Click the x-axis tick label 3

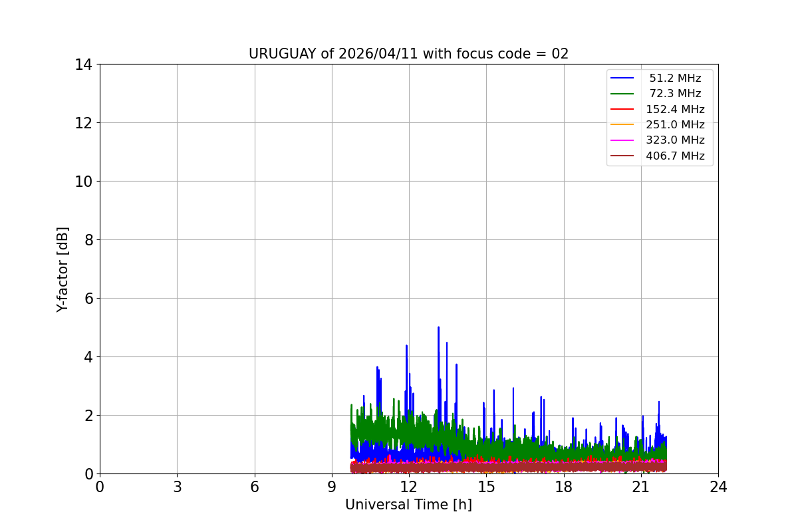click(177, 487)
